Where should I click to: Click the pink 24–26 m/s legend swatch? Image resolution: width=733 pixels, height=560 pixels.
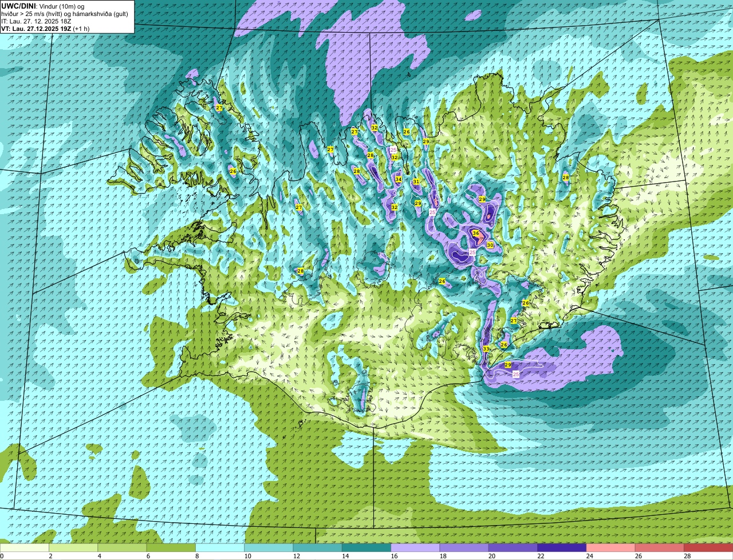point(610,547)
